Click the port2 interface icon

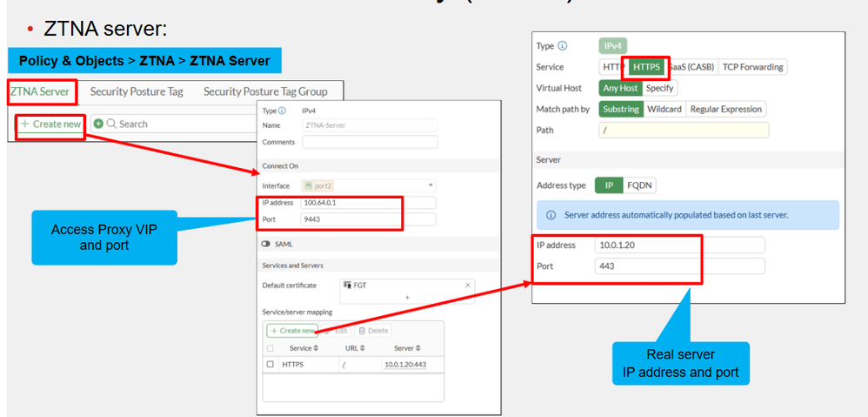[x=309, y=186]
